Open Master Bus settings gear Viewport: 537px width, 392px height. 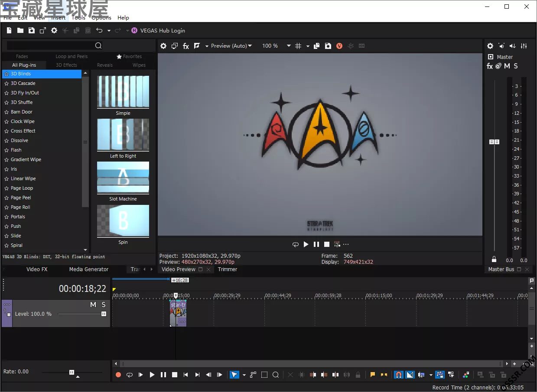click(x=490, y=46)
